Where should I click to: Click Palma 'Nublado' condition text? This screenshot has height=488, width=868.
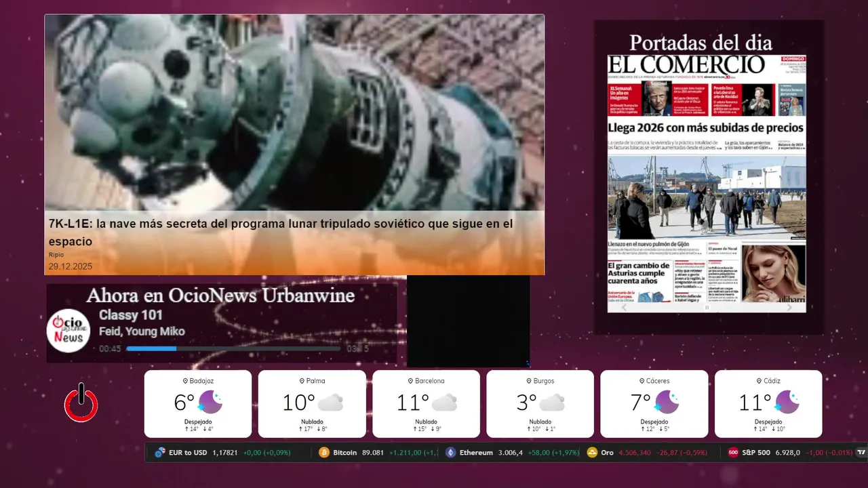(x=312, y=422)
